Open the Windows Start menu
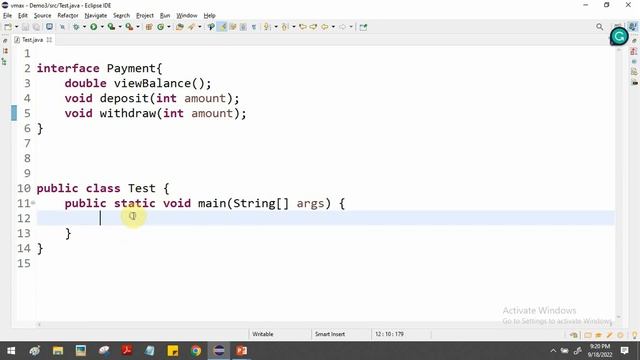Screen dimensions: 640x360 pos(11,351)
